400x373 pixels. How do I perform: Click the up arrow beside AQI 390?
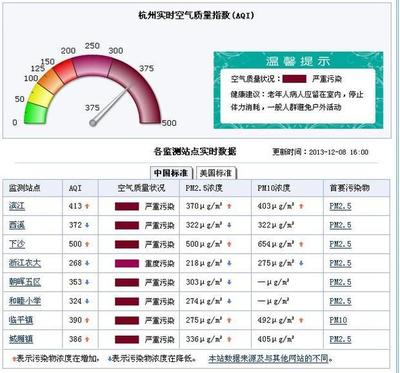87,320
